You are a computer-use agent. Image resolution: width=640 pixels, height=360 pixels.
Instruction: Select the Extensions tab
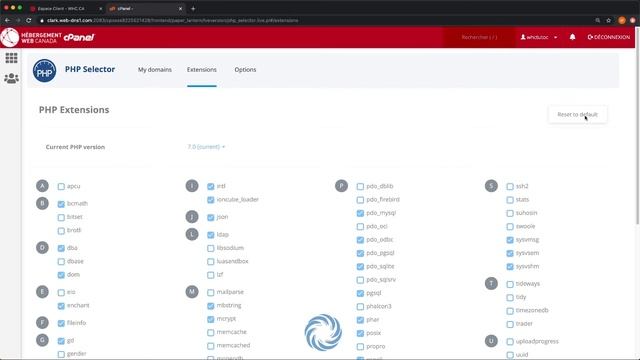(x=202, y=70)
